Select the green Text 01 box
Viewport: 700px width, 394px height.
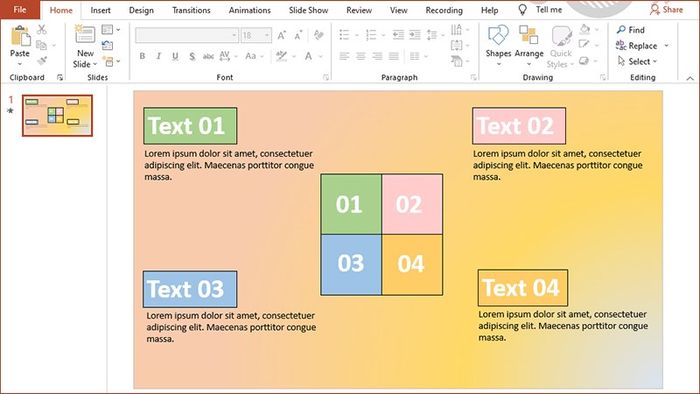click(190, 126)
